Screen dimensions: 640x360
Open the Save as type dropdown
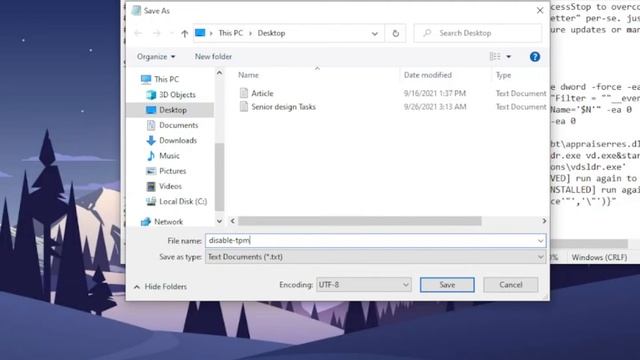click(376, 257)
